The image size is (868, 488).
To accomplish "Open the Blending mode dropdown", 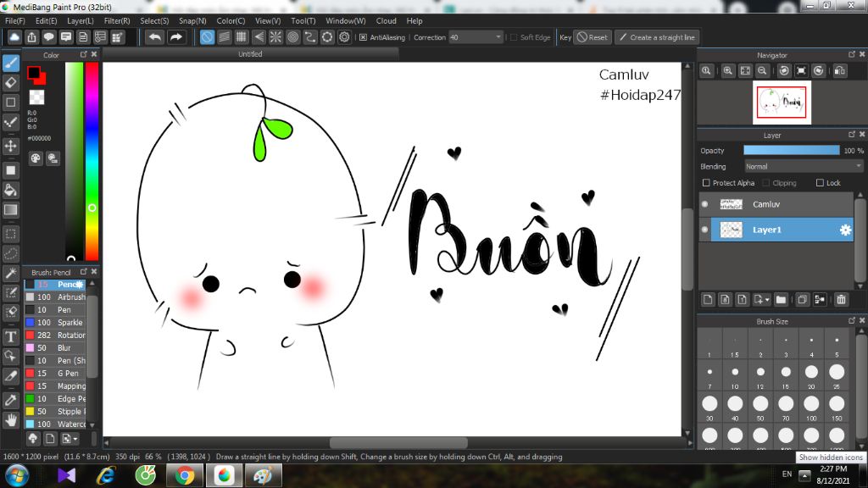I will tap(804, 167).
